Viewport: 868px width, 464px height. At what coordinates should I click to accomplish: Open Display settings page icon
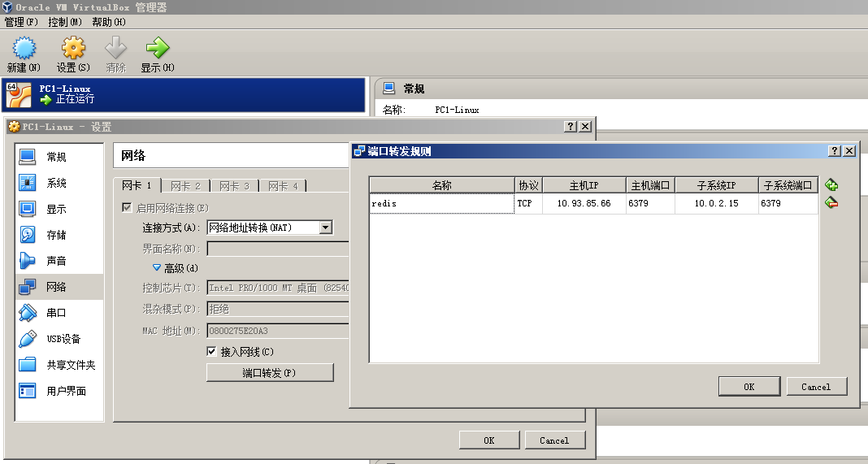27,209
